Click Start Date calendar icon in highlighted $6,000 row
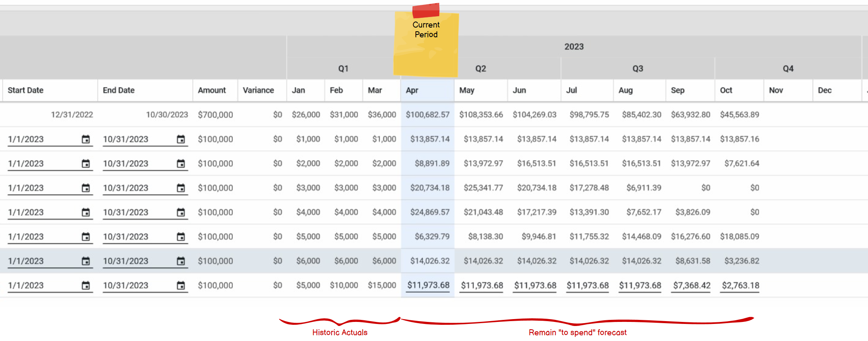Image resolution: width=868 pixels, height=341 pixels. coord(85,261)
